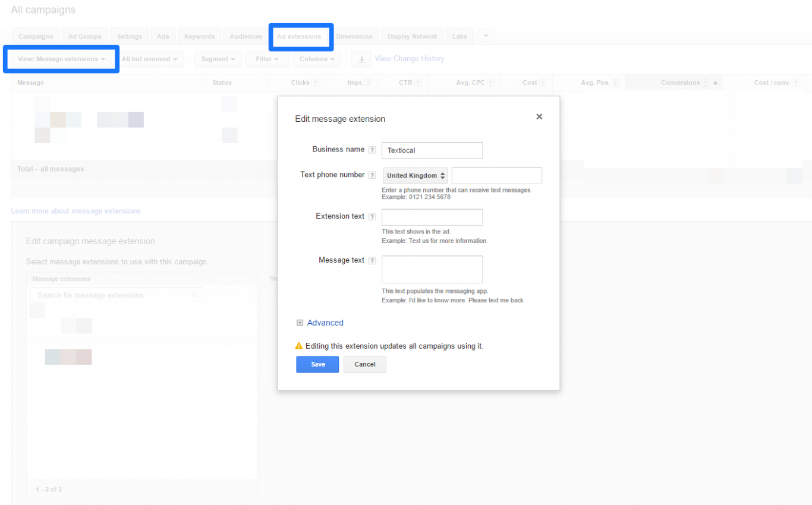Screen dimensions: 812x505
Task: Click the Message text help icon
Action: pyautogui.click(x=373, y=260)
